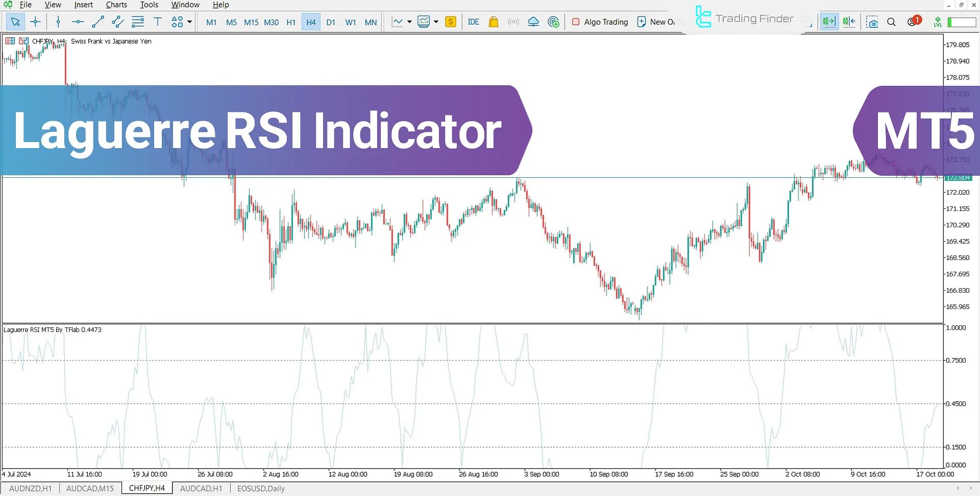Click the copy trading globe icon
This screenshot has width=980, height=496.
coord(553,22)
